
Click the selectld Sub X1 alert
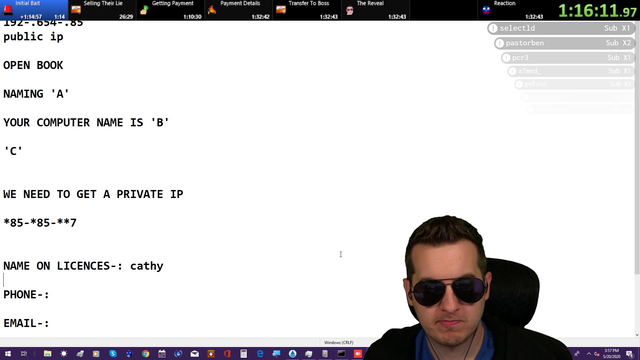pos(561,28)
